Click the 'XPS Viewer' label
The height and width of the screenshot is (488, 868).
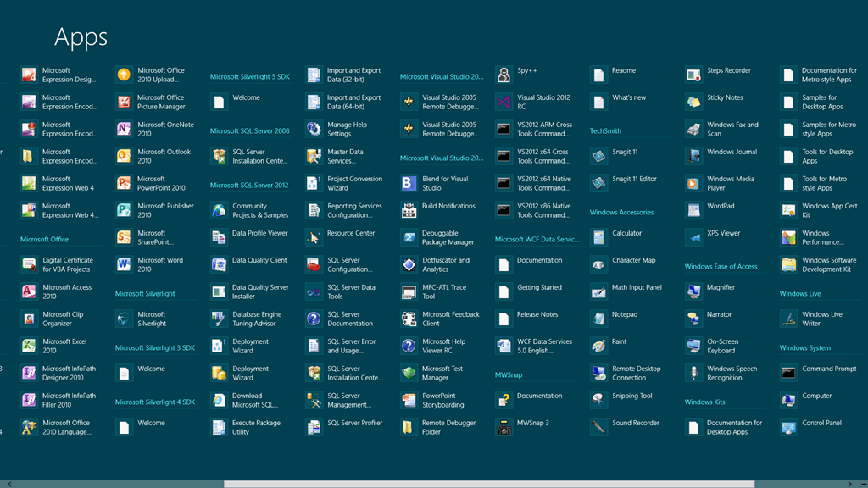tap(724, 233)
